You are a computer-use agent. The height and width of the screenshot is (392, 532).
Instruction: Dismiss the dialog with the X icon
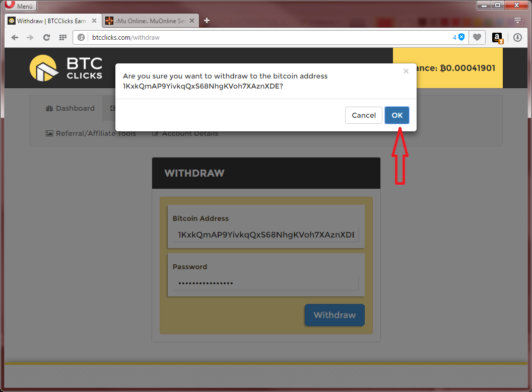pyautogui.click(x=406, y=71)
